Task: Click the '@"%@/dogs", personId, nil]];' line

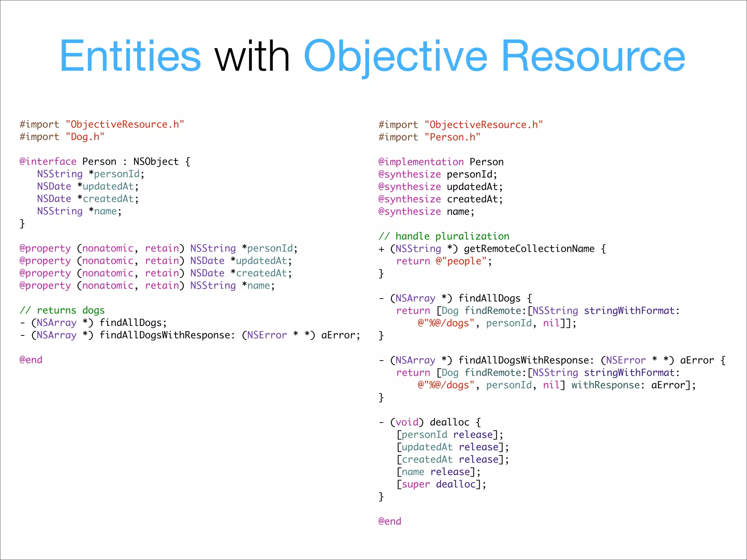Action: (497, 323)
